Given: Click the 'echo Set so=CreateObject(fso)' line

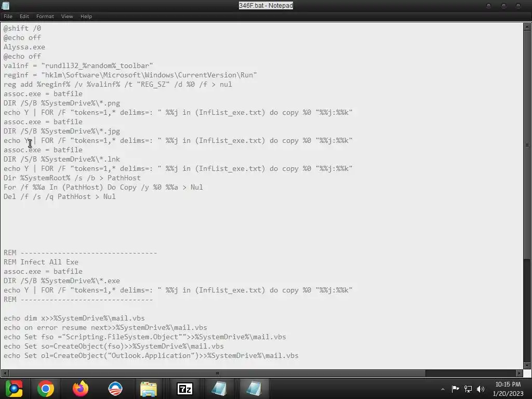Looking at the screenshot, I should coord(114,346).
